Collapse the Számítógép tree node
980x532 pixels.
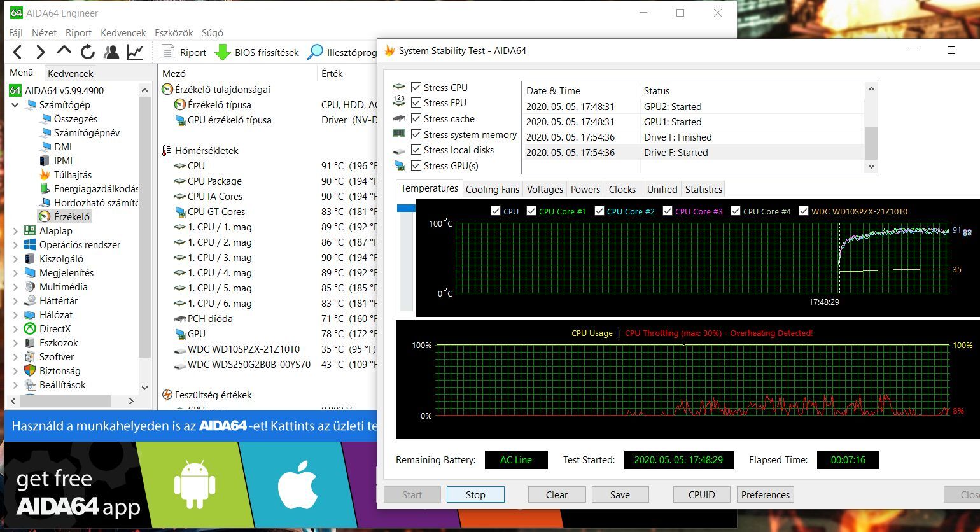coord(15,104)
